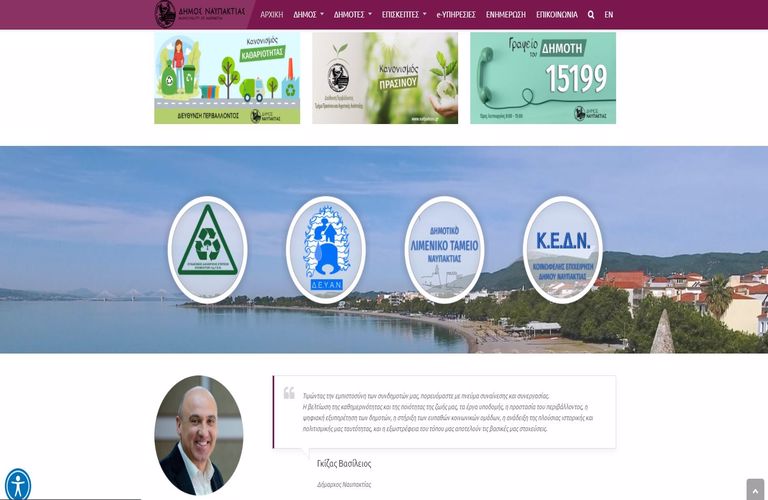The image size is (768, 500).
Task: Click the mayor Γκίζας Βασίλειος portrait photo
Action: coord(199,435)
